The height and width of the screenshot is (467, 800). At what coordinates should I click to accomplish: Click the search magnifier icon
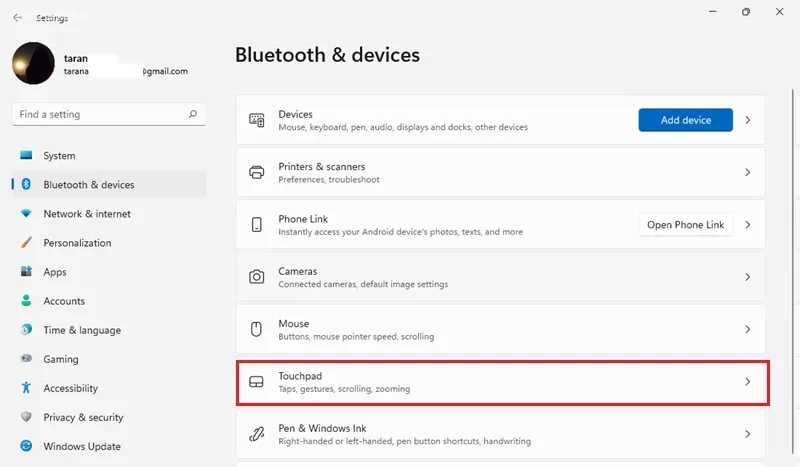click(x=193, y=114)
